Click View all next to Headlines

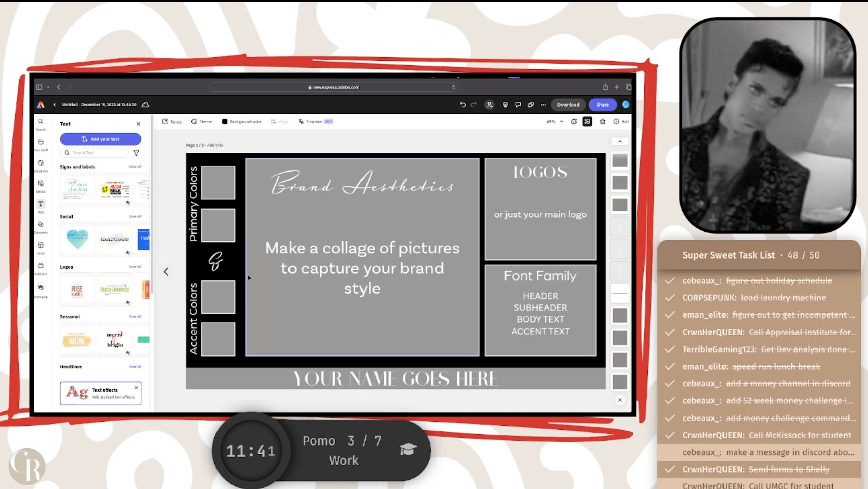[x=135, y=367]
